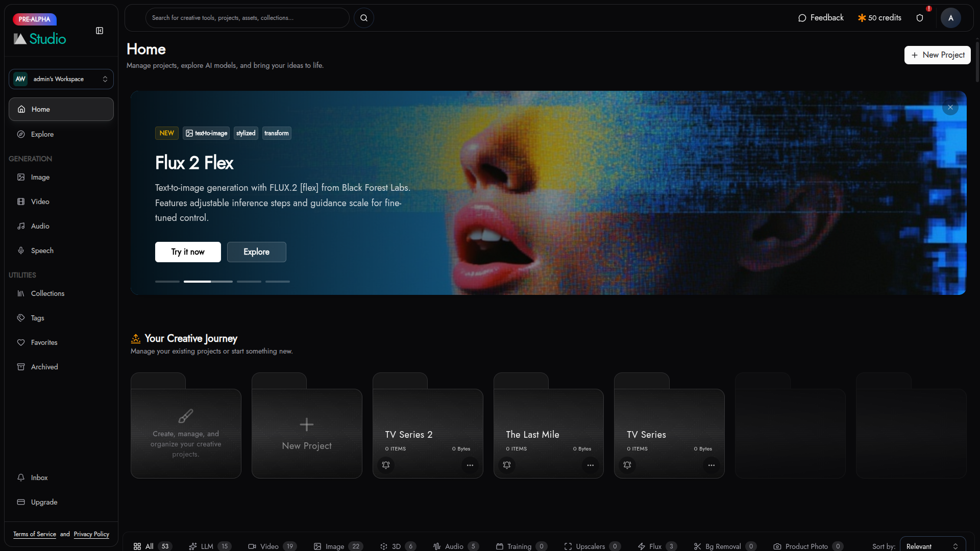Open the Inbox
The width and height of the screenshot is (980, 551).
(61, 478)
